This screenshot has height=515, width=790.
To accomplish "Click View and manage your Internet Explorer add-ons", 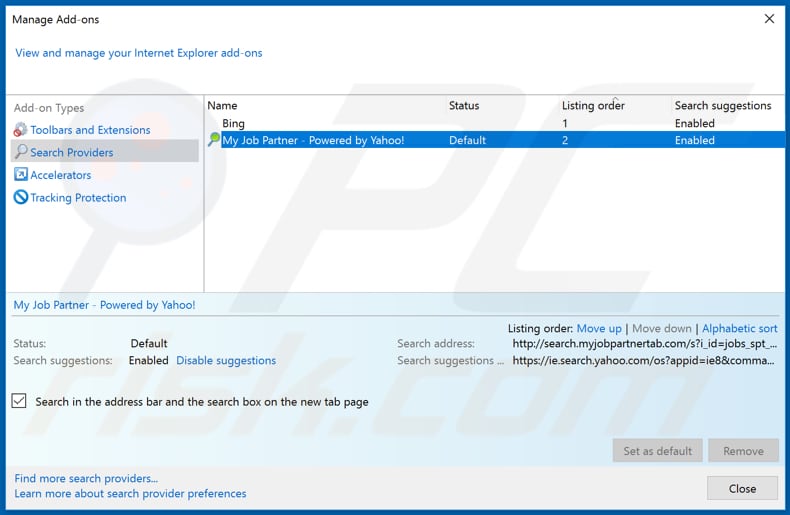I will [139, 53].
